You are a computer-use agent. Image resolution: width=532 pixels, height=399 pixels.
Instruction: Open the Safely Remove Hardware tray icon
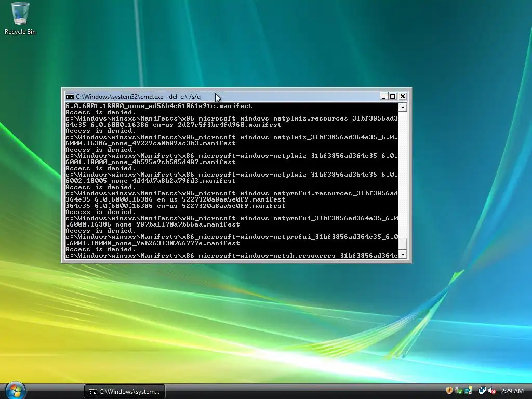[458, 391]
